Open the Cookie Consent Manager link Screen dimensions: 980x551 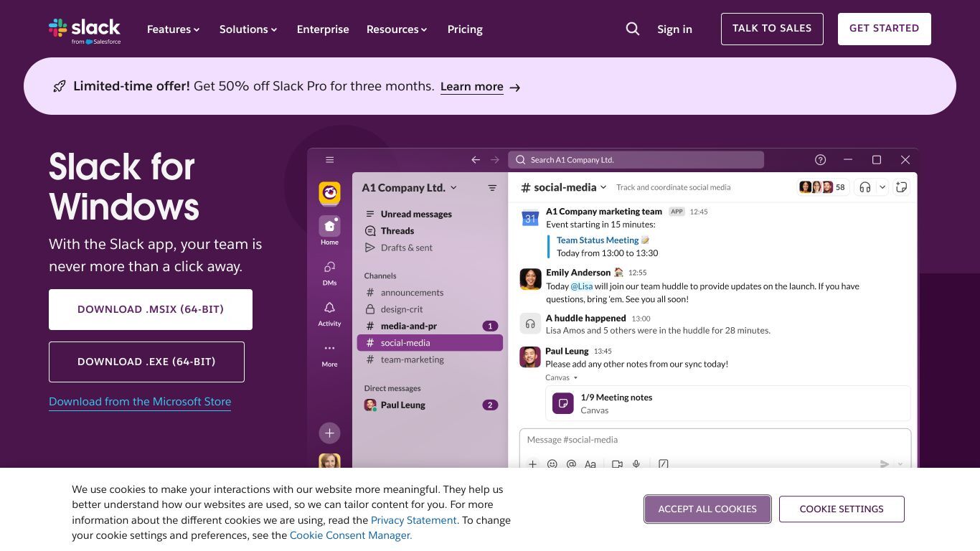[x=351, y=535]
